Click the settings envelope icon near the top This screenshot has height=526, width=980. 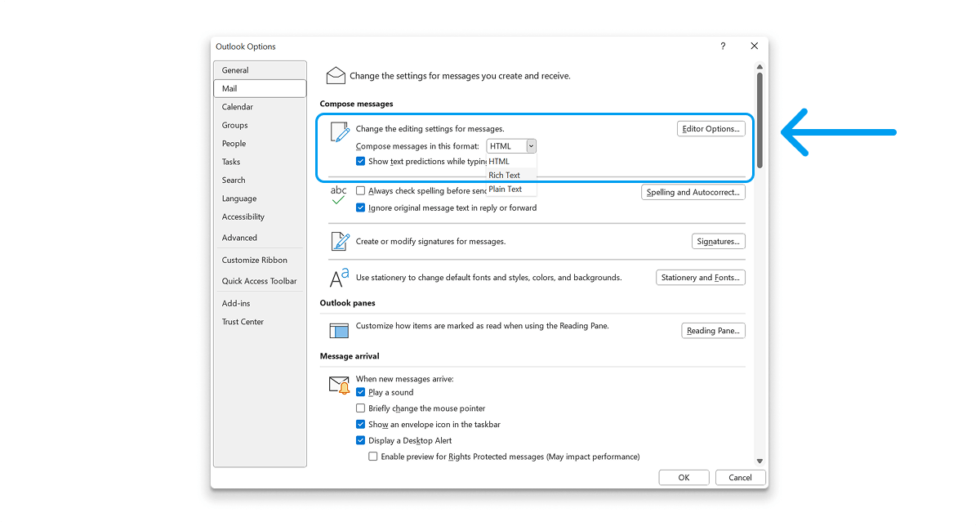[x=335, y=75]
